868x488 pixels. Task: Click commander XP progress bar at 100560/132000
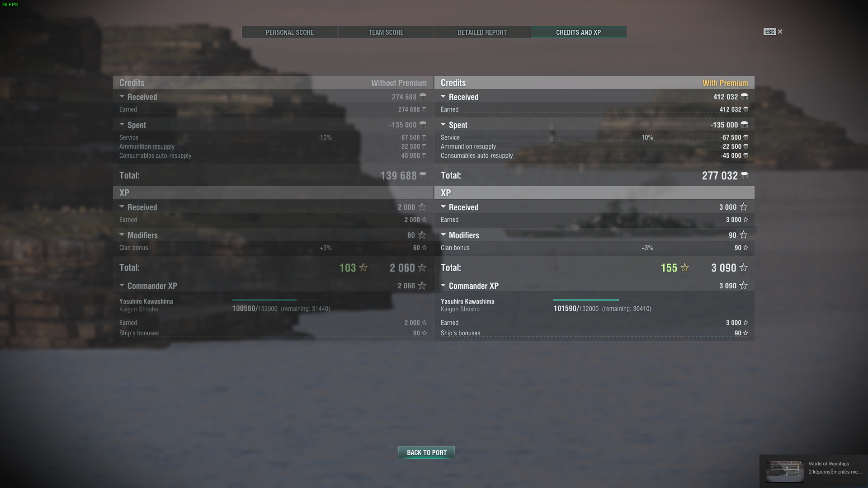click(274, 300)
